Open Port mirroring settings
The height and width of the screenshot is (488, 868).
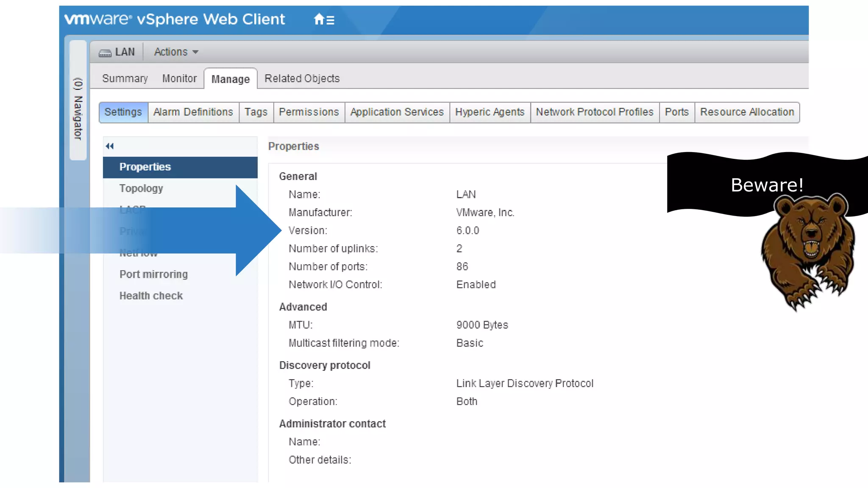pyautogui.click(x=153, y=274)
